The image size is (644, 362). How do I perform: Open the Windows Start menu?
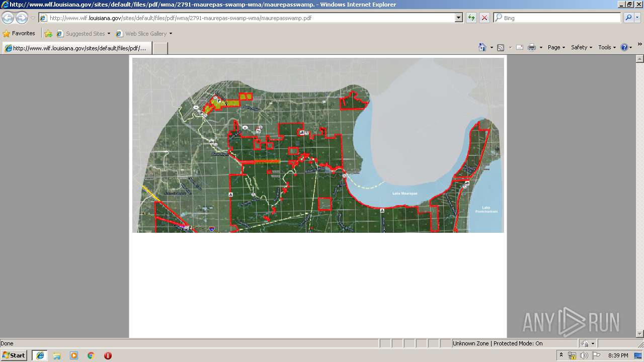pos(14,355)
